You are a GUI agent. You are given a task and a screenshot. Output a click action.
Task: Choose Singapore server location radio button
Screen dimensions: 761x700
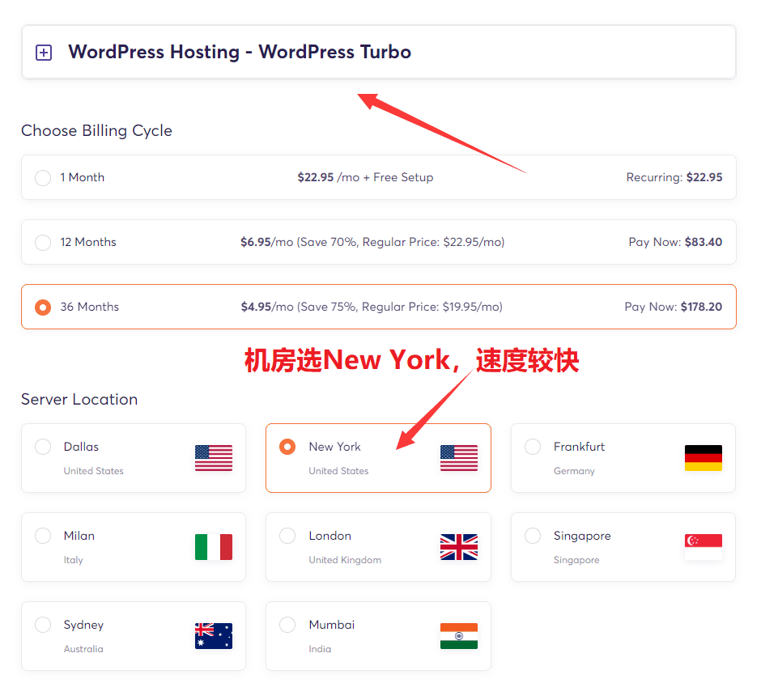pos(533,536)
